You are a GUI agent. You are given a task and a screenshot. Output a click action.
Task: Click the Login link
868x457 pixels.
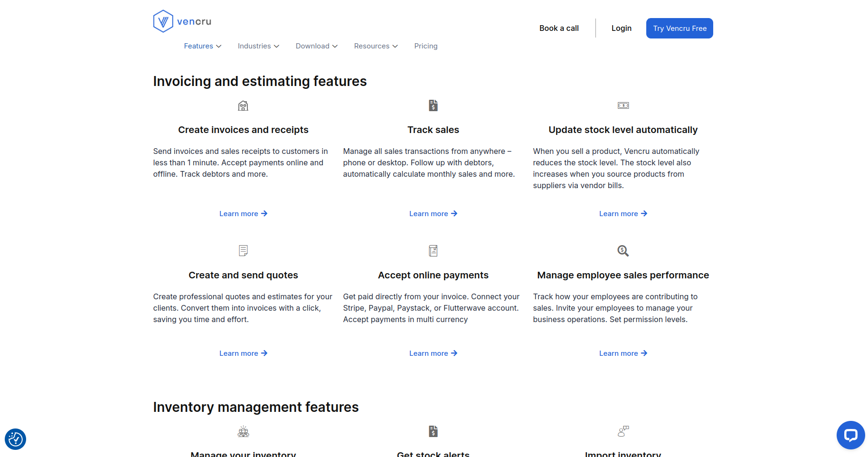(622, 28)
